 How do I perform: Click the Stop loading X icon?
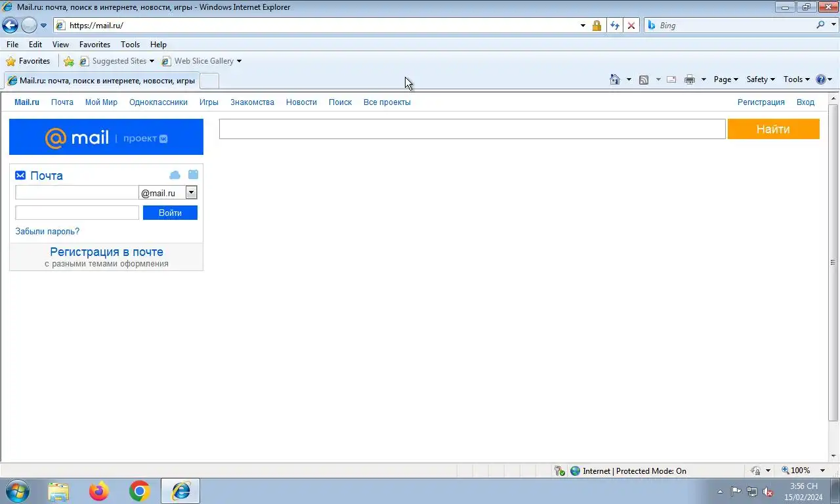click(631, 26)
